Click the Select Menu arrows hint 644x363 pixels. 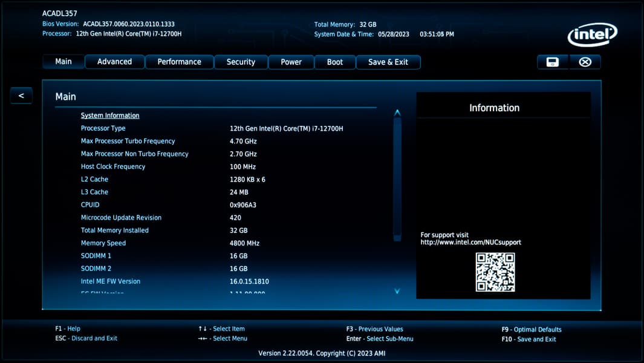click(x=223, y=338)
